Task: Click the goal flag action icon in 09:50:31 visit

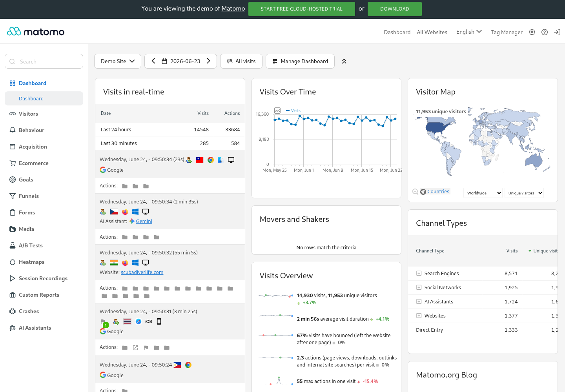Action: [146, 348]
